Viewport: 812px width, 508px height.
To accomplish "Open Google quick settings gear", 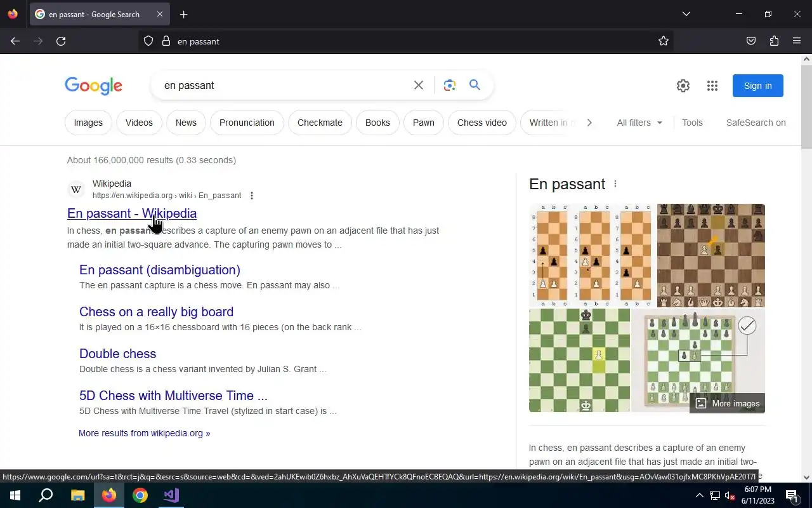I will (x=683, y=86).
